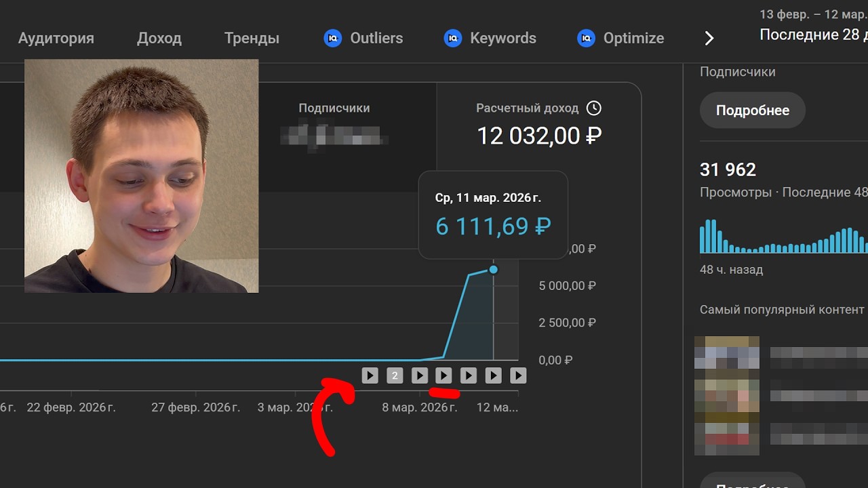Open the vidIQ Optimize tab
This screenshot has height=488, width=868.
pyautogui.click(x=620, y=38)
